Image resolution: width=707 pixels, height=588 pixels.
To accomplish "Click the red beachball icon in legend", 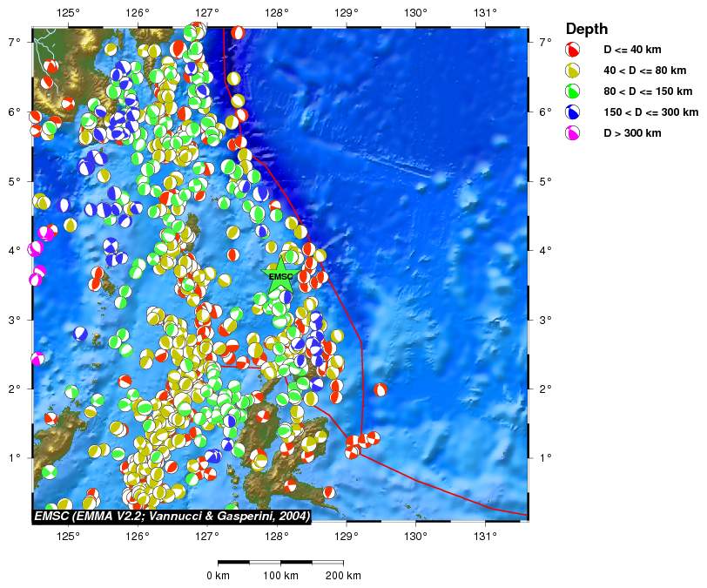I will click(x=573, y=50).
